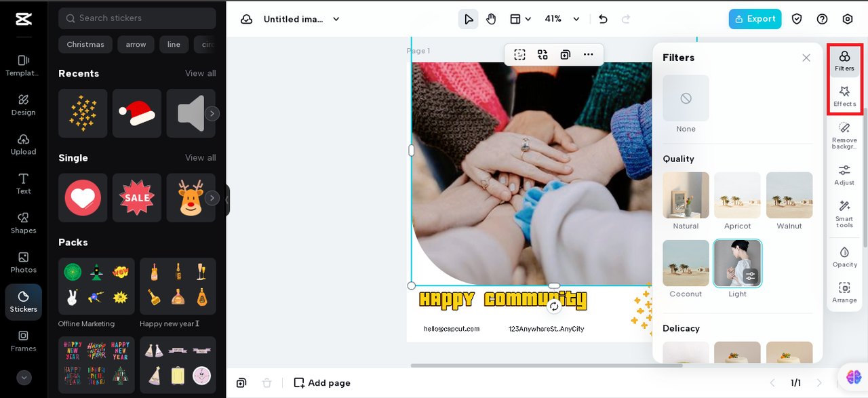View all Single stickers
The height and width of the screenshot is (398, 868).
pyautogui.click(x=201, y=158)
